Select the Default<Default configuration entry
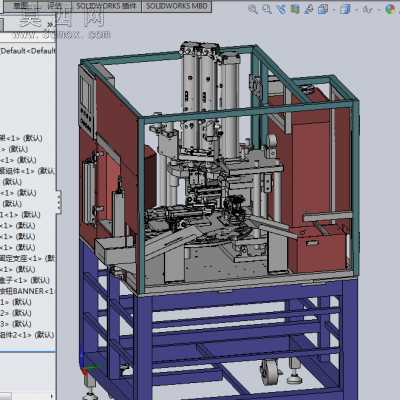Viewport: 400px width, 400px height. click(x=28, y=51)
